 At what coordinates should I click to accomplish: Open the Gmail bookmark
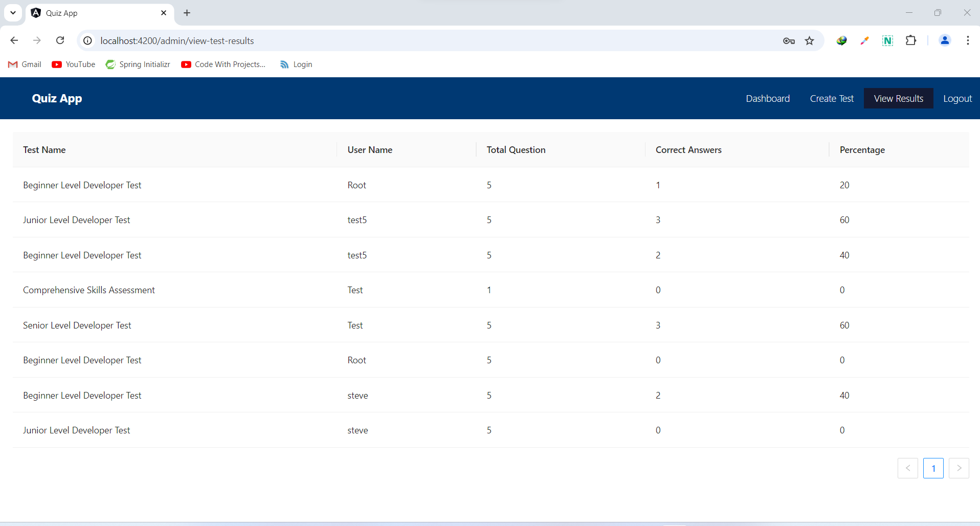coord(25,64)
